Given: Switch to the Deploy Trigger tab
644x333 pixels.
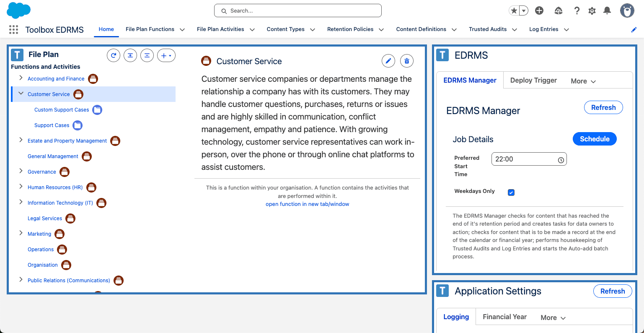Looking at the screenshot, I should [x=533, y=80].
